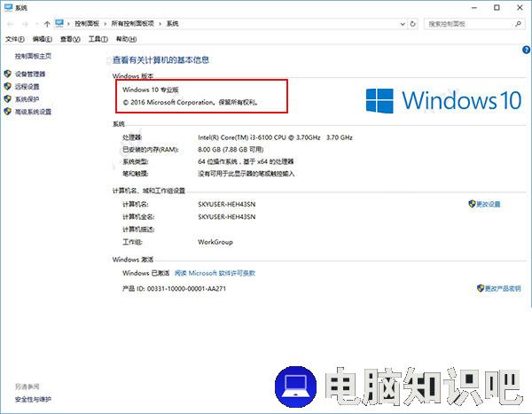Go back with the back arrow
This screenshot has width=532, height=414.
(x=10, y=24)
